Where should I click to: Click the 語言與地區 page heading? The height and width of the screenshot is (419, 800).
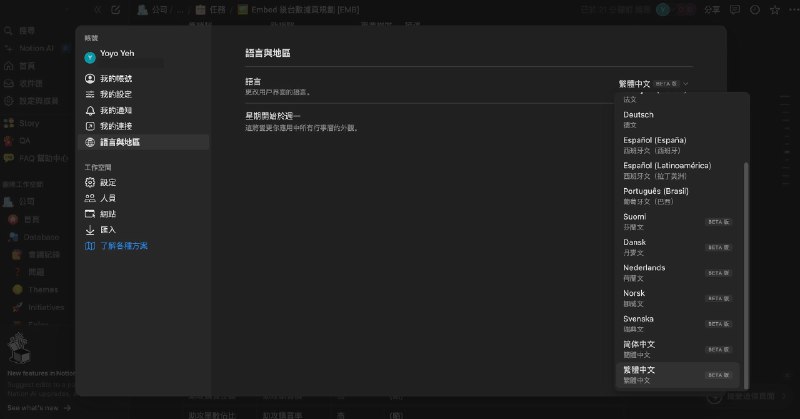268,53
